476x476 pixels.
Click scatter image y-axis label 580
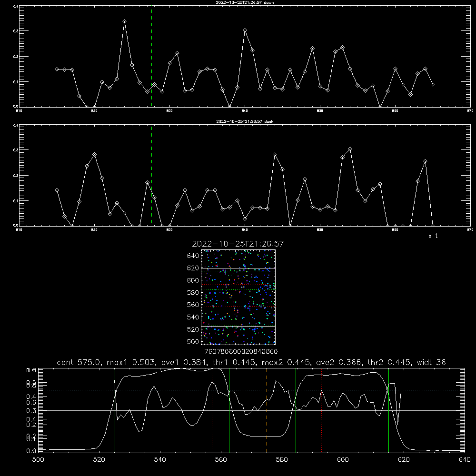click(193, 293)
